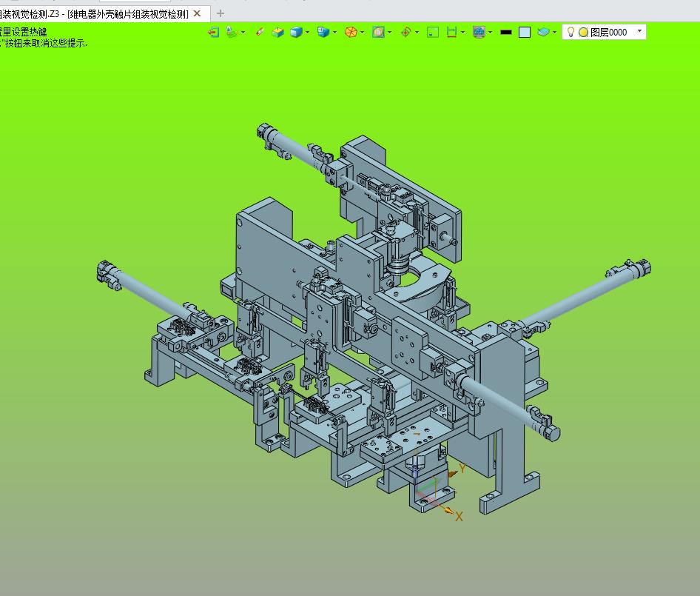Click the blue view orientation cube icon
The height and width of the screenshot is (596, 700).
pos(323,32)
